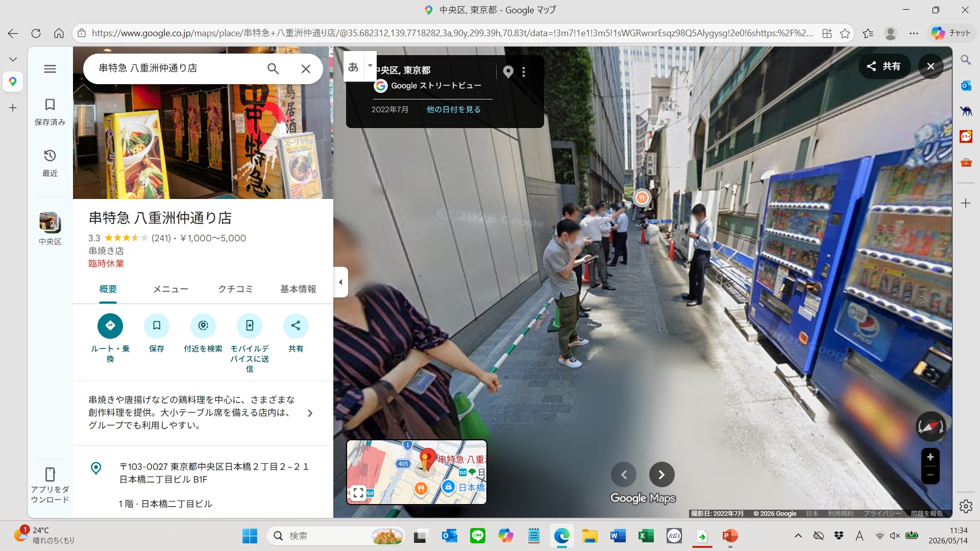Open Edge sidebar search icon
Image resolution: width=980 pixels, height=551 pixels.
pyautogui.click(x=965, y=60)
